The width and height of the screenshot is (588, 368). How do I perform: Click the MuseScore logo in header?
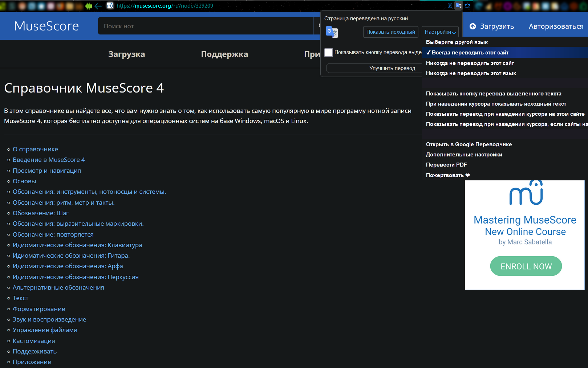click(46, 26)
